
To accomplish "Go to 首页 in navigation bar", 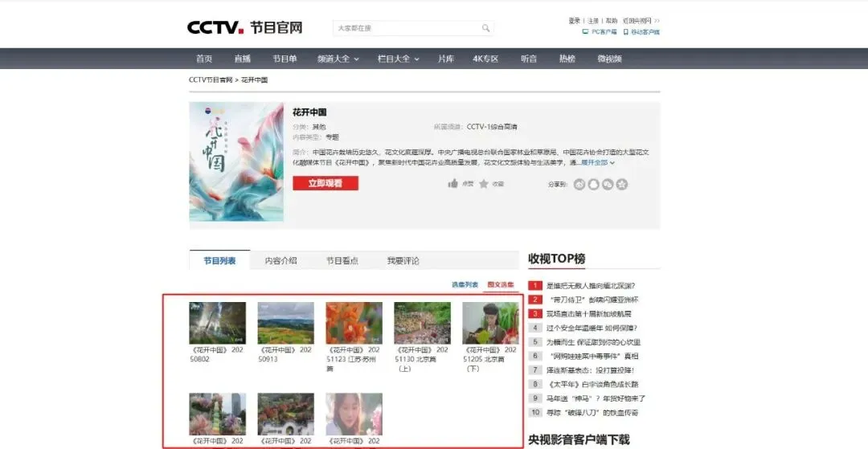I will coord(204,59).
